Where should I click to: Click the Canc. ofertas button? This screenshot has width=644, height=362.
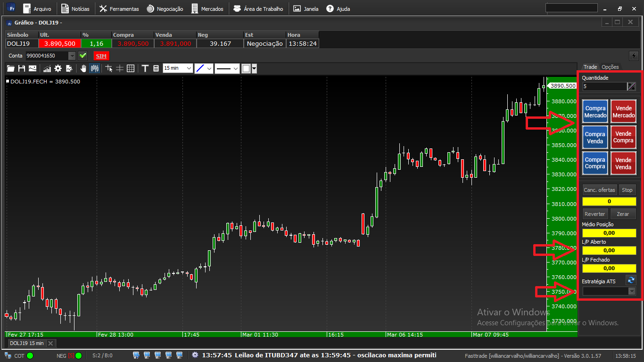600,190
